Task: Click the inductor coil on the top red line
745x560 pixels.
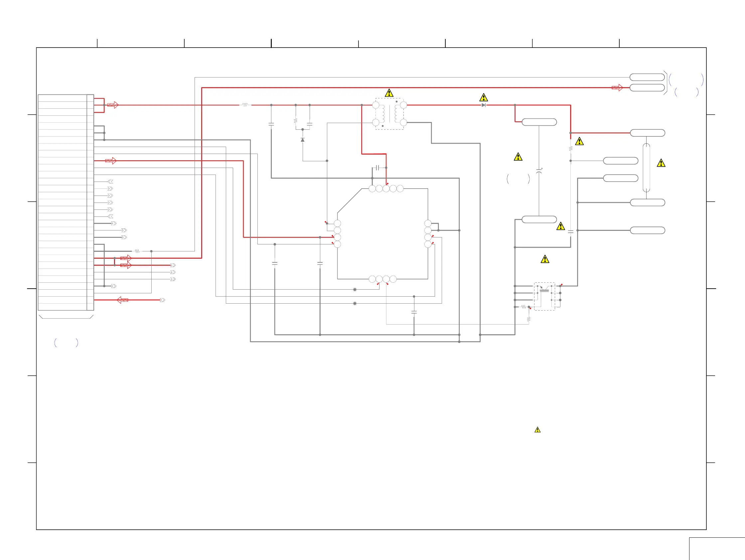Action: [245, 105]
